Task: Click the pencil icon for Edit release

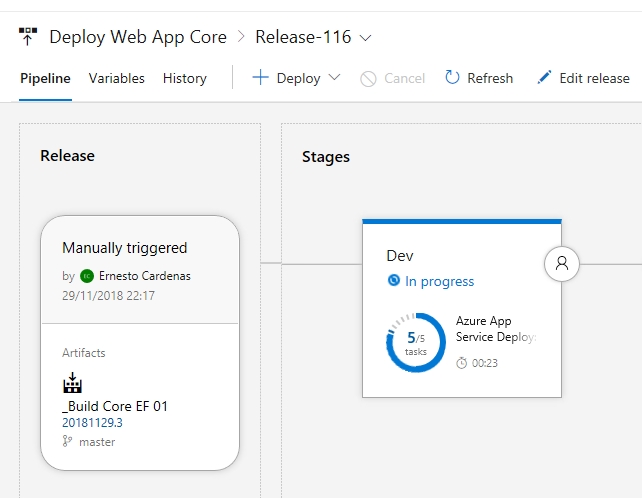Action: pos(544,77)
